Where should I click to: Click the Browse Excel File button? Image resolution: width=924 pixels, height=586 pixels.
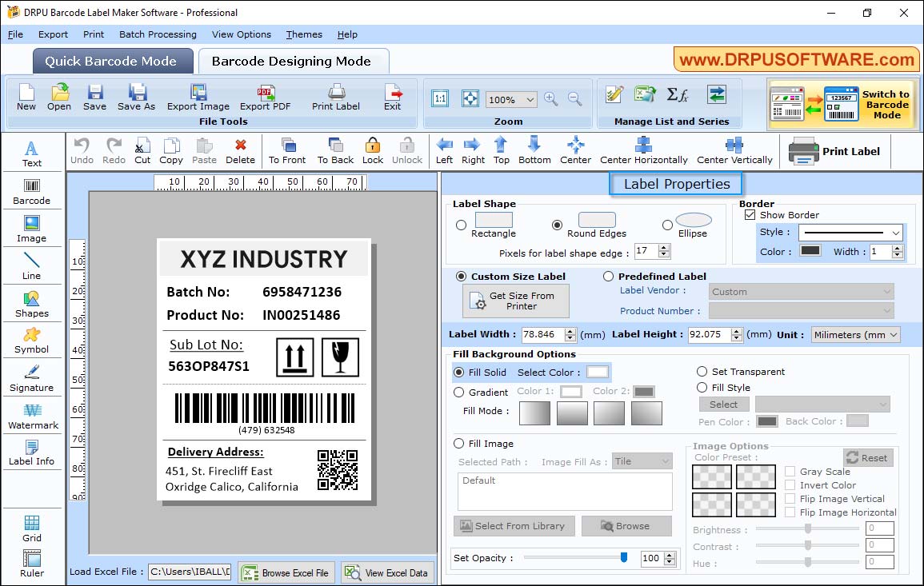[x=286, y=572]
